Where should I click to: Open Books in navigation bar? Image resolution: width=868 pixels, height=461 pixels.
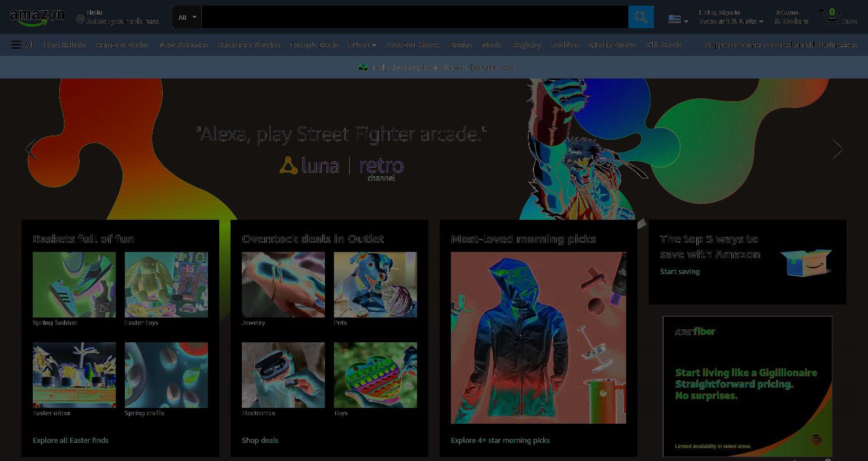(x=461, y=45)
